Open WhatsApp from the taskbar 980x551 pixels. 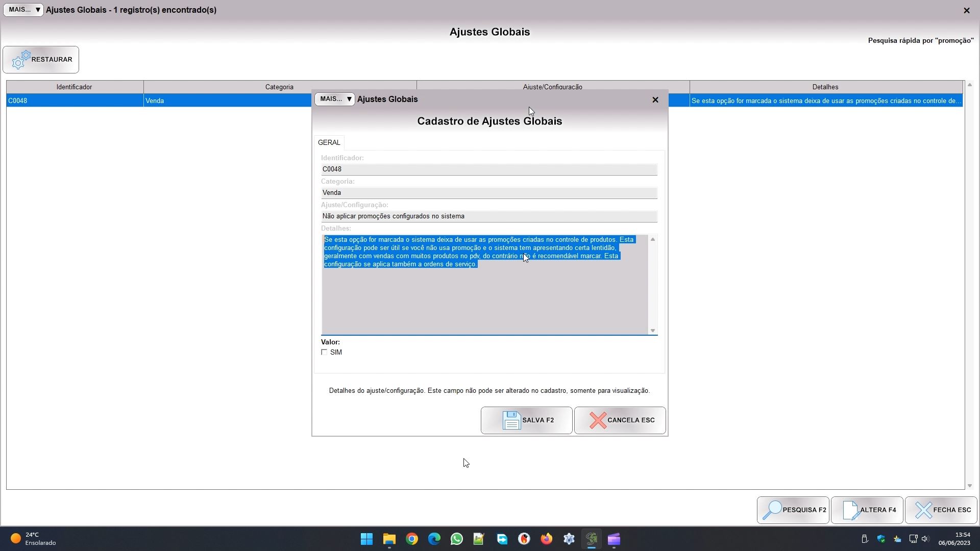456,539
